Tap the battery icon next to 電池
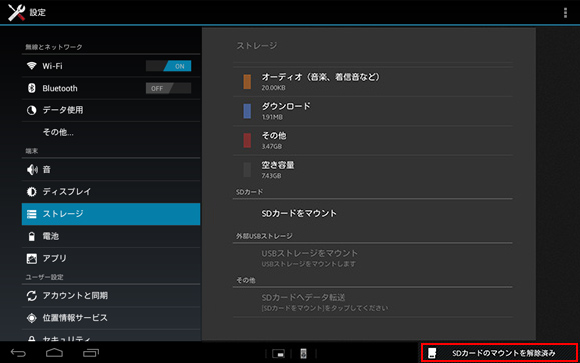Viewport: 580px width, 363px height. click(31, 236)
